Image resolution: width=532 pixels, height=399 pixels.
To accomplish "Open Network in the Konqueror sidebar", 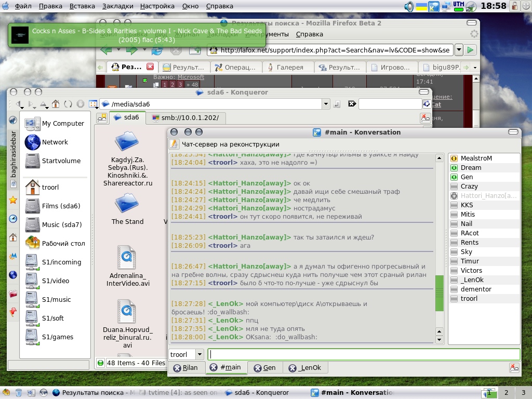I will click(46, 142).
